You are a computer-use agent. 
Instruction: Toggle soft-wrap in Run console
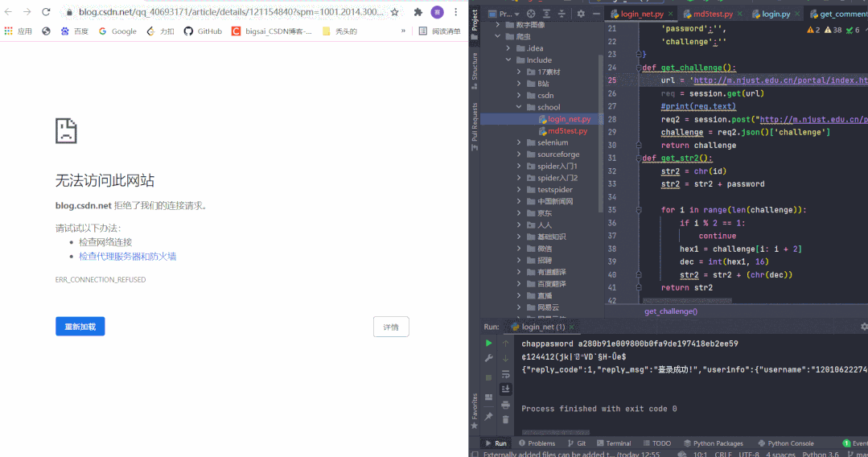[505, 374]
